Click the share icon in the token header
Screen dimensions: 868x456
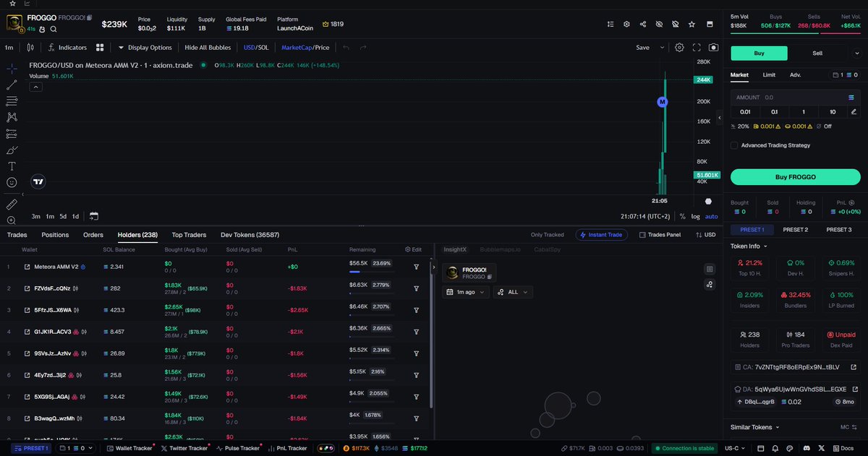[643, 24]
